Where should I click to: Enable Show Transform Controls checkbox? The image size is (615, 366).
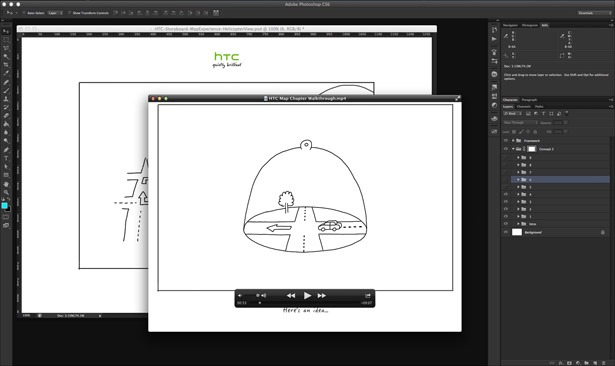(x=69, y=13)
